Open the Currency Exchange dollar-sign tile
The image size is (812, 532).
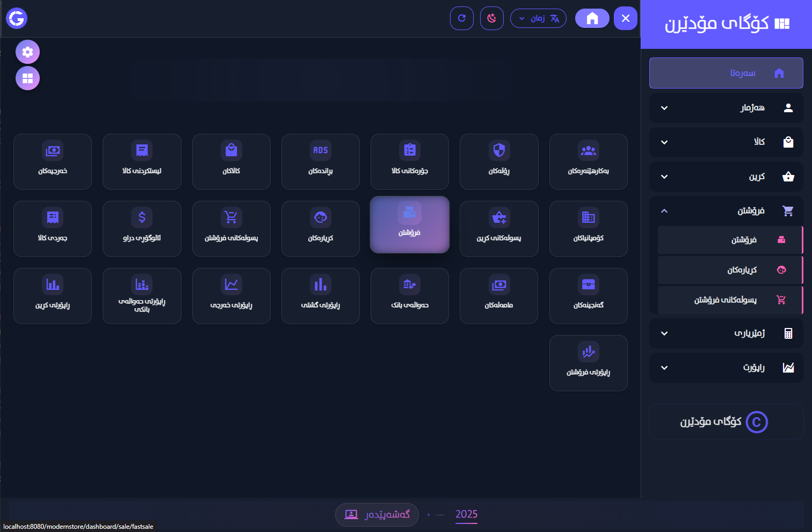[x=142, y=228]
